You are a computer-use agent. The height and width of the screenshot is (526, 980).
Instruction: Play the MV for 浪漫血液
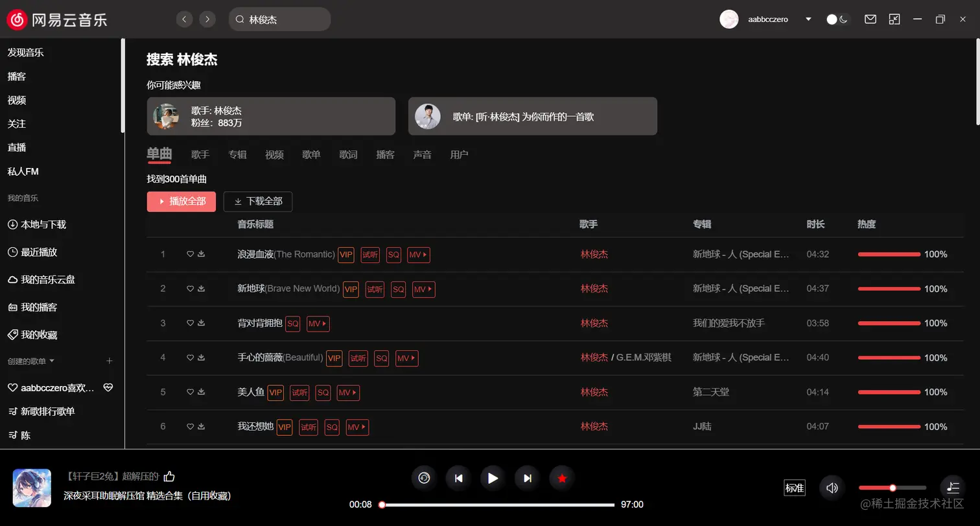coord(419,255)
